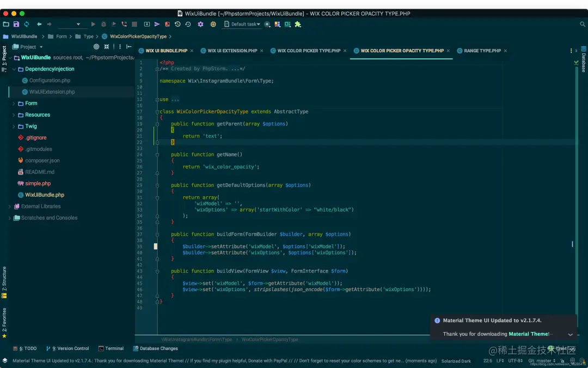
Task: Switch to RANGE TYPE.PHP tab
Action: tap(482, 51)
